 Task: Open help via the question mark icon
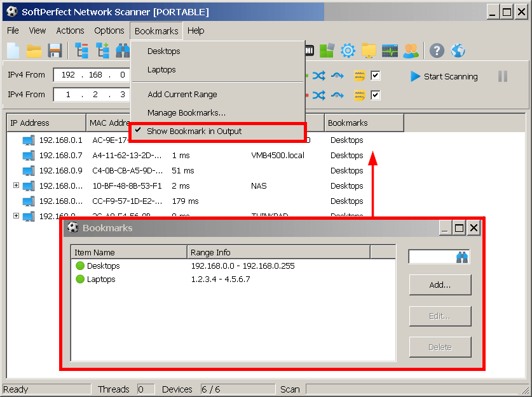coord(437,51)
